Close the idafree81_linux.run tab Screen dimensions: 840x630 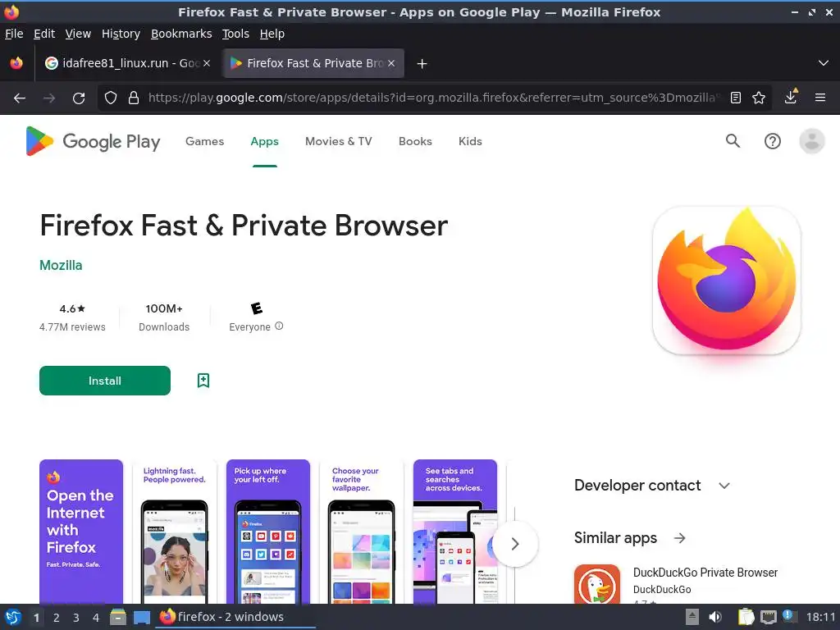[207, 63]
